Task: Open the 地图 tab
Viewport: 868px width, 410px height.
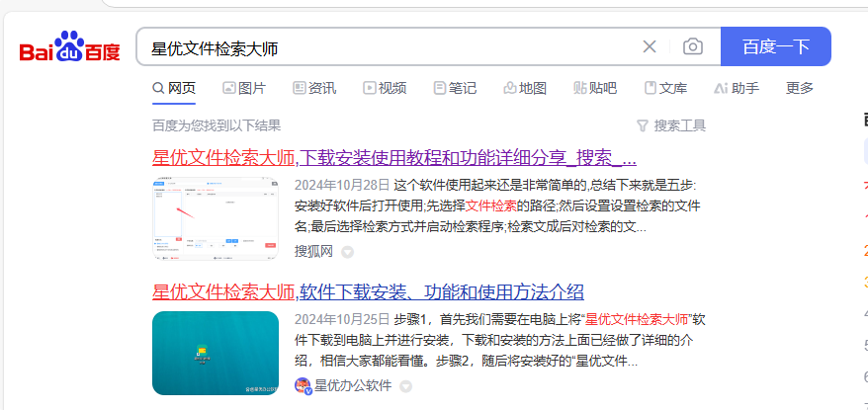Action: (x=525, y=88)
